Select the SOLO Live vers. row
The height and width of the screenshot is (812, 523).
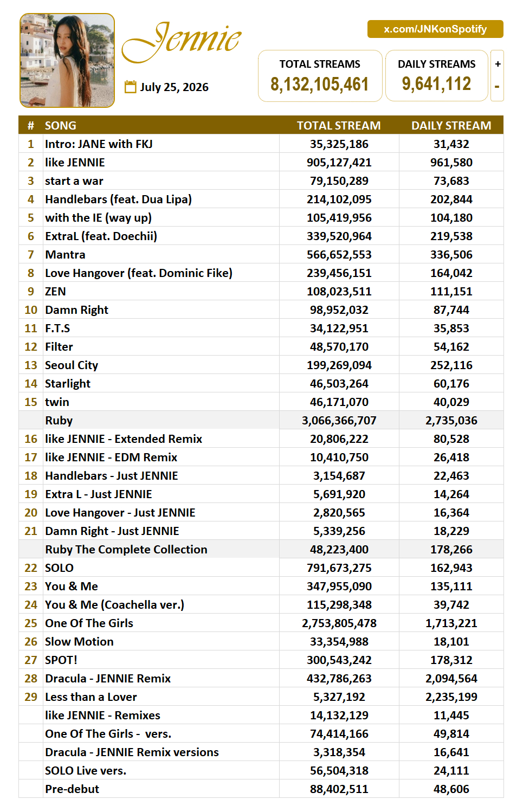point(261,770)
